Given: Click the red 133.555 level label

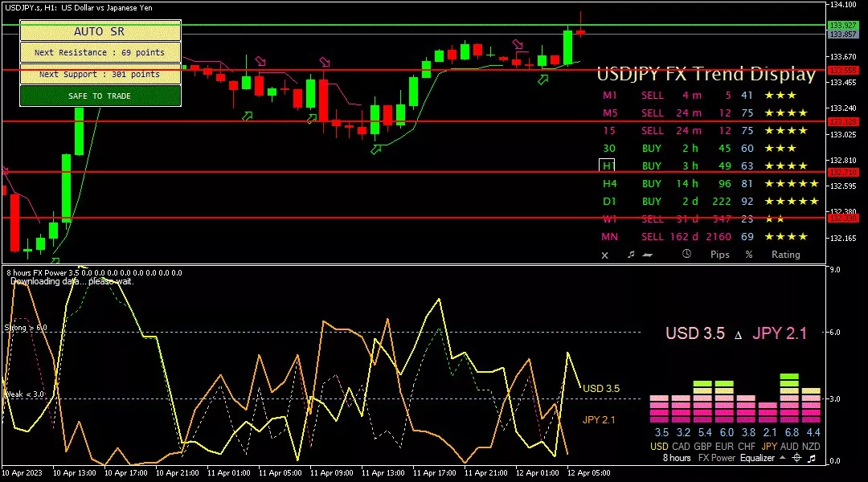Looking at the screenshot, I should (842, 70).
